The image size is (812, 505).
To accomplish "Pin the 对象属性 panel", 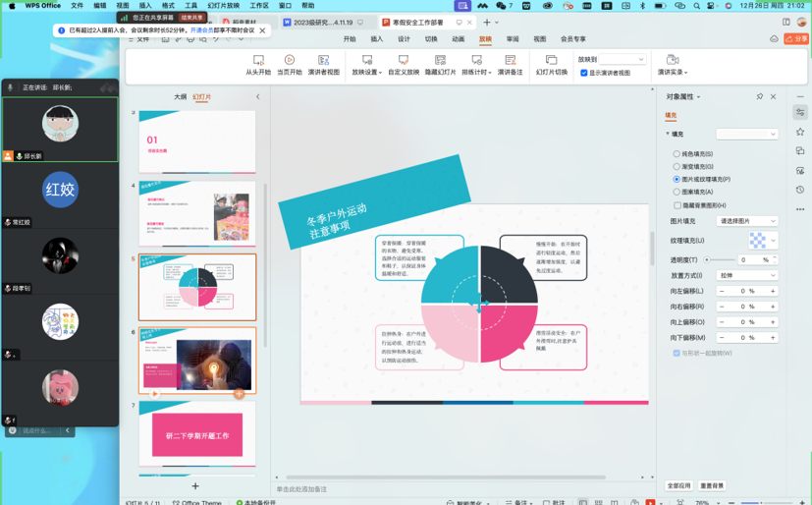I will click(759, 97).
